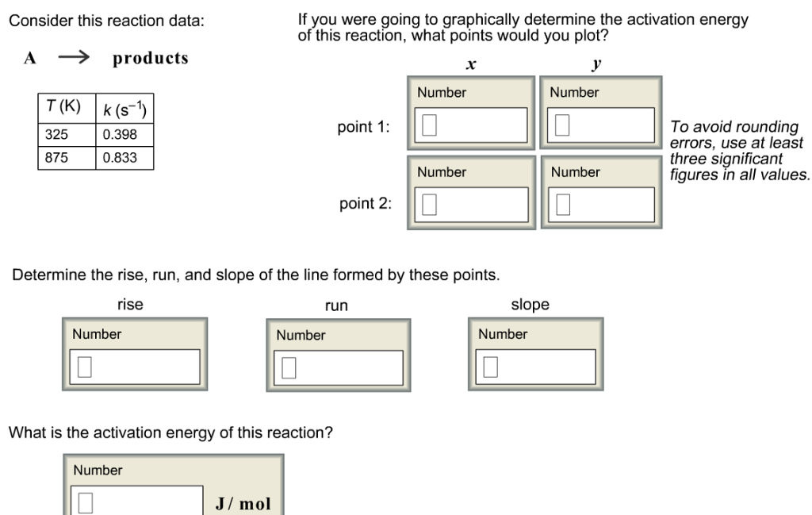Viewport: 812px width, 515px height.
Task: Click the point 1 x Number input field
Action: [469, 124]
